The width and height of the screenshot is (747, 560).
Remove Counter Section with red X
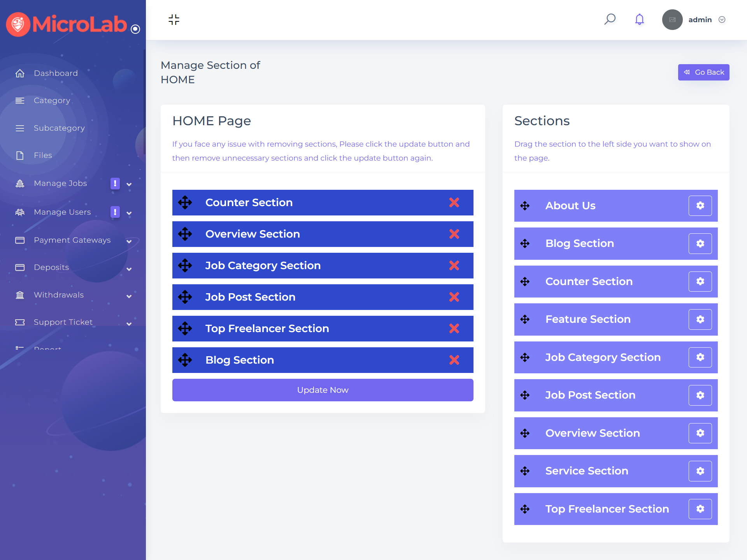click(x=454, y=203)
